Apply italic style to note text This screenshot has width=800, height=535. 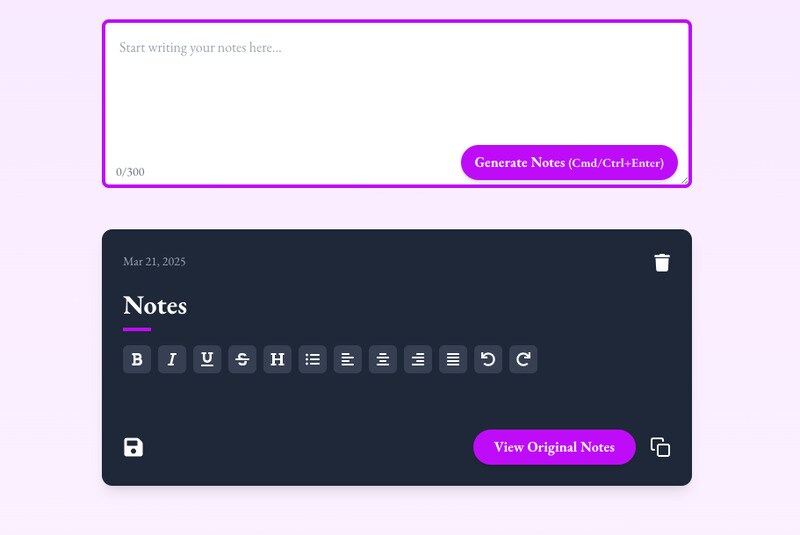(x=172, y=359)
